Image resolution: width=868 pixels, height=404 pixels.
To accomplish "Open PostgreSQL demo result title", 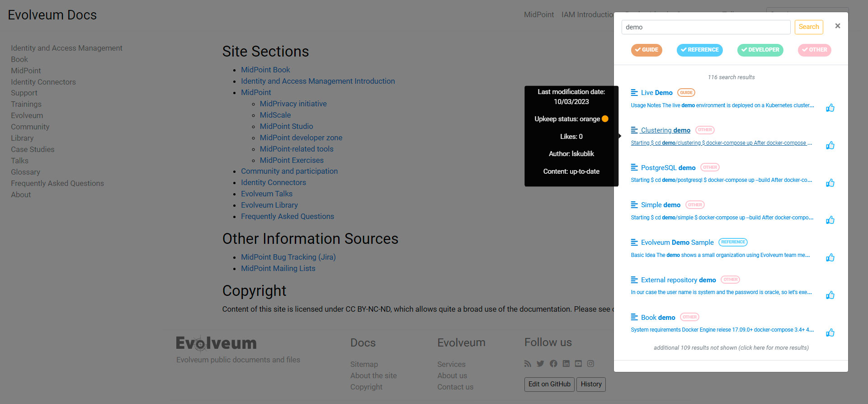I will point(668,168).
